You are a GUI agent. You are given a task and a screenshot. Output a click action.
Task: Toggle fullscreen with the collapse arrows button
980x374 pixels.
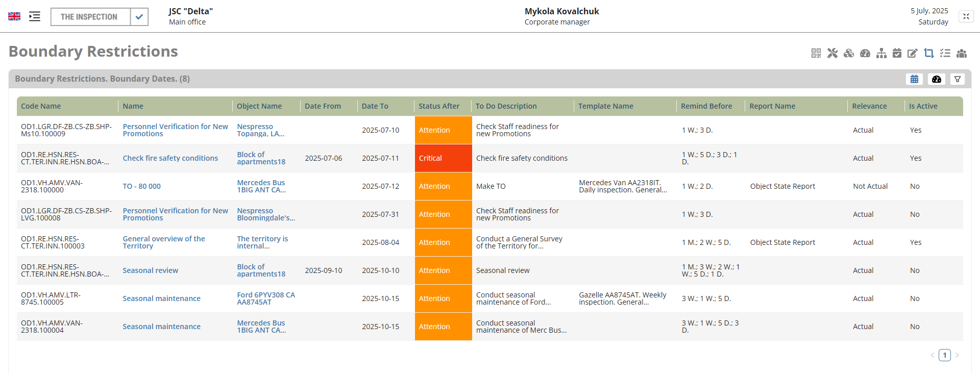pos(966,16)
